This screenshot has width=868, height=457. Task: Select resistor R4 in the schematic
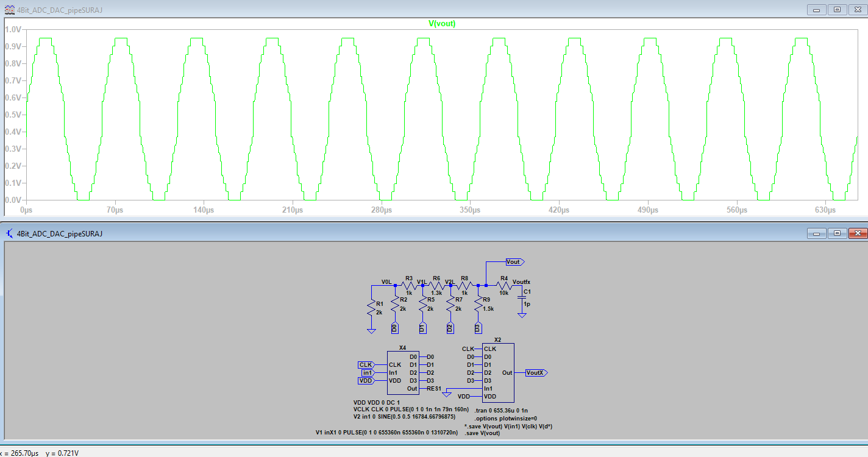tap(503, 285)
